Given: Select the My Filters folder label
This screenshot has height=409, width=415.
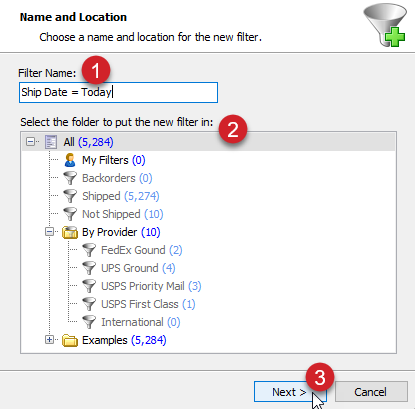Looking at the screenshot, I should coord(114,160).
